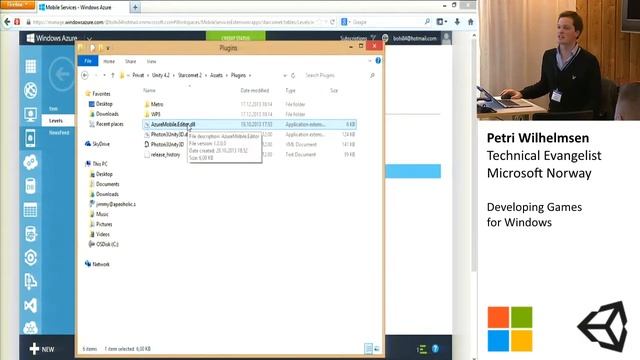
Task: Open All Items grid icon in Azure sidebar
Action: coord(31,66)
